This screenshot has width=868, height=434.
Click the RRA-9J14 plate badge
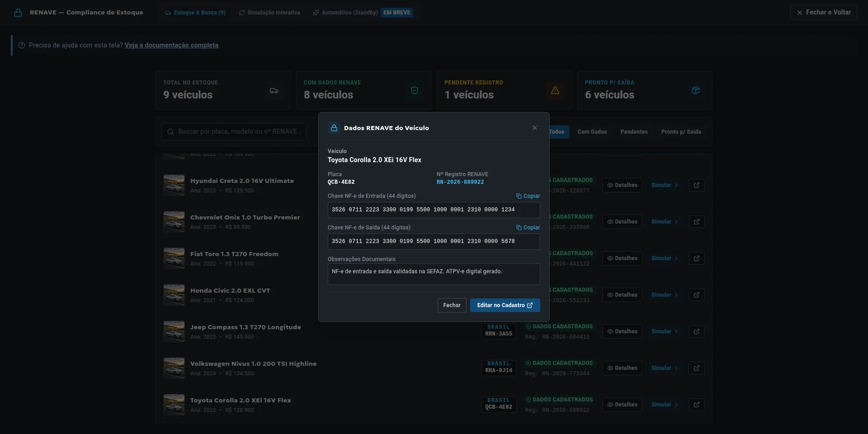(499, 367)
